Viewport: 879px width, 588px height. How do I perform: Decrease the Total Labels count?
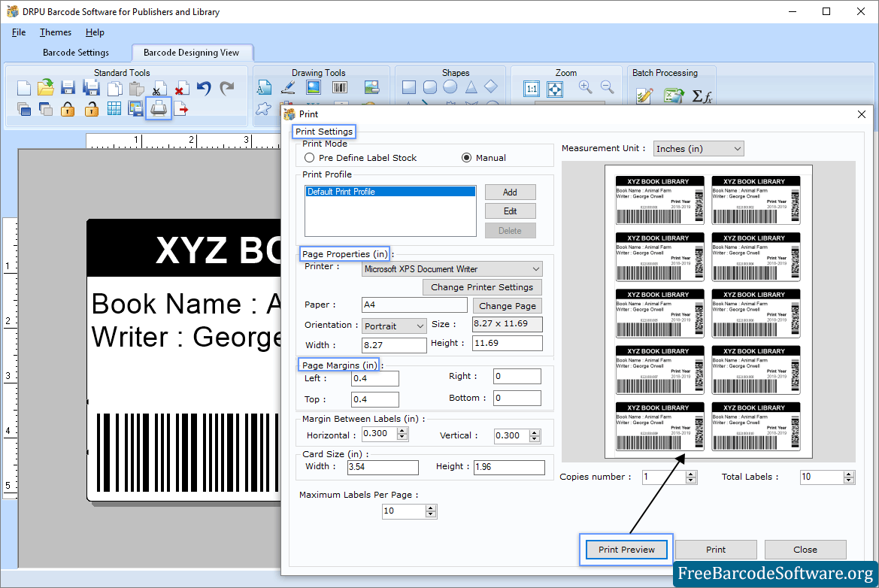(x=848, y=481)
